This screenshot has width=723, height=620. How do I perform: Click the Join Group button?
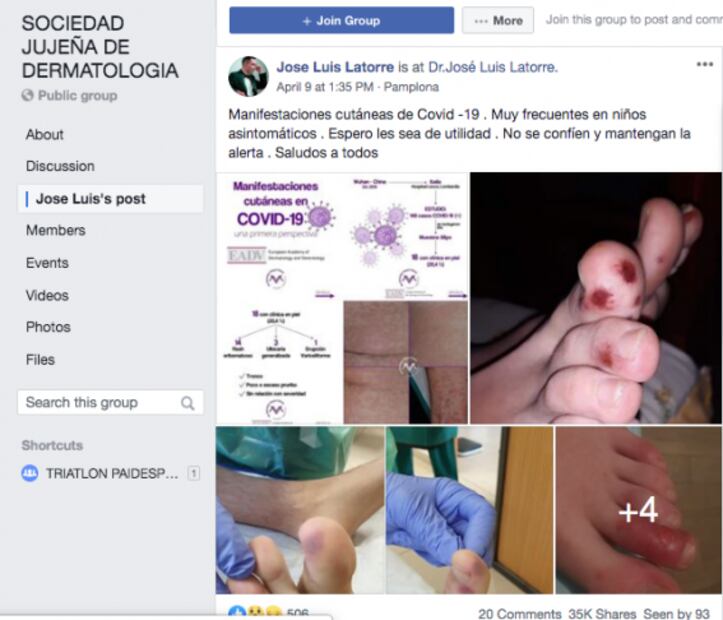tap(341, 20)
